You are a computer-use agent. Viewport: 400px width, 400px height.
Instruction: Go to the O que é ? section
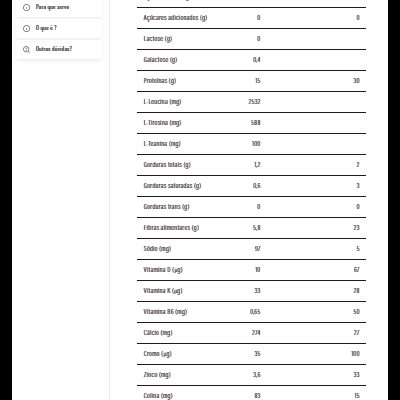[x=59, y=28]
